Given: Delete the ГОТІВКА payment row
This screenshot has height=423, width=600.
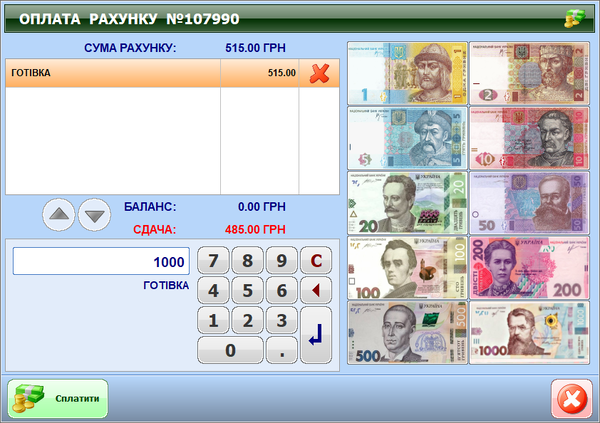Looking at the screenshot, I should pyautogui.click(x=319, y=73).
